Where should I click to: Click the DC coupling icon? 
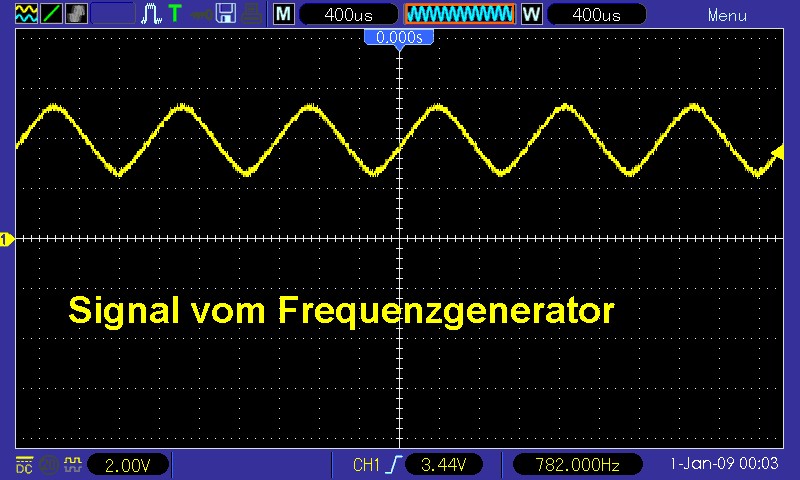tap(24, 465)
